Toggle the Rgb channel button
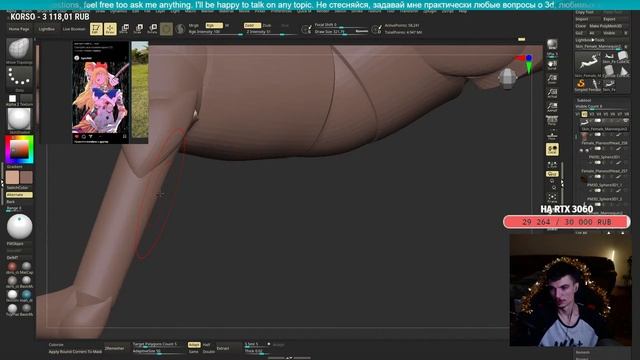 (213, 25)
